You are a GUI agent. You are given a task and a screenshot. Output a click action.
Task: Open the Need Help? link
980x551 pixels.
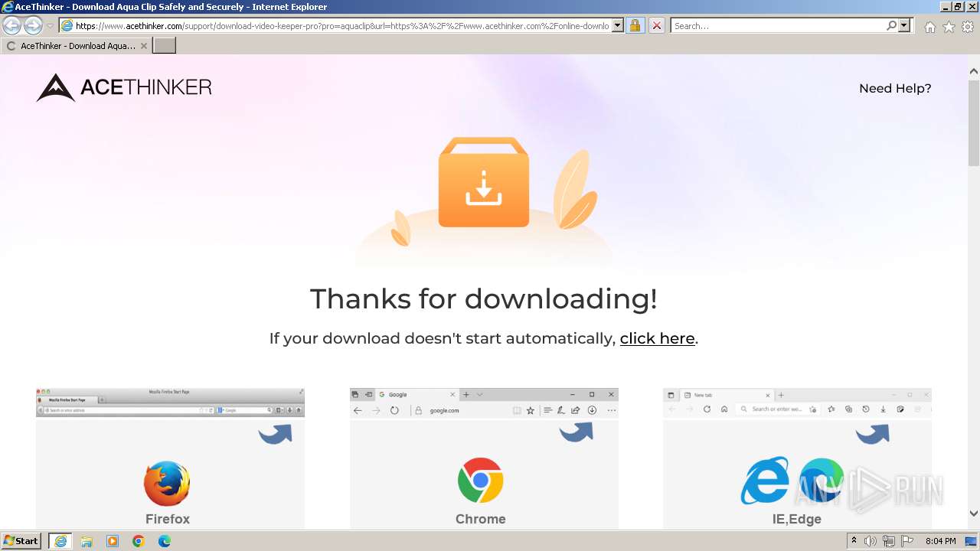point(895,88)
